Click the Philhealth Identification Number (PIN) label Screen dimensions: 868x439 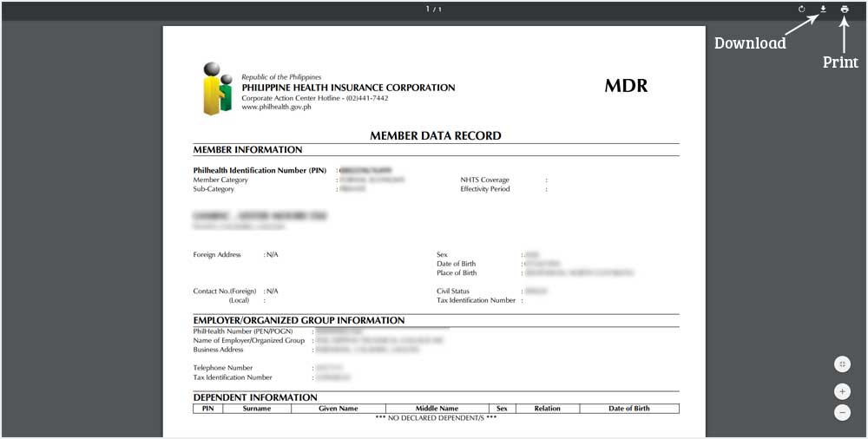(260, 171)
